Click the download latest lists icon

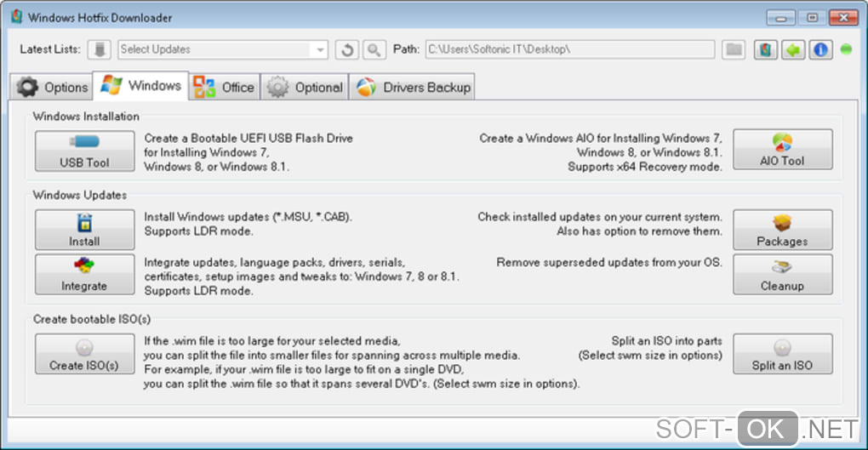(100, 49)
